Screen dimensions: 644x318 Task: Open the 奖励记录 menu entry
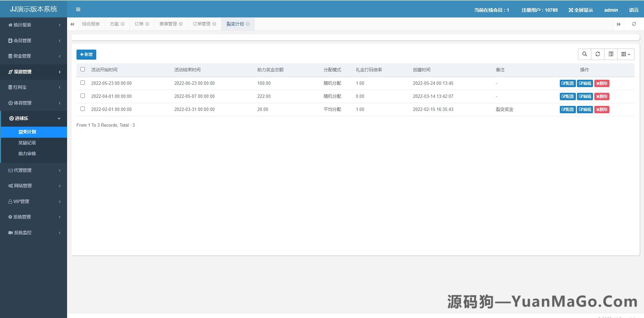pyautogui.click(x=27, y=142)
